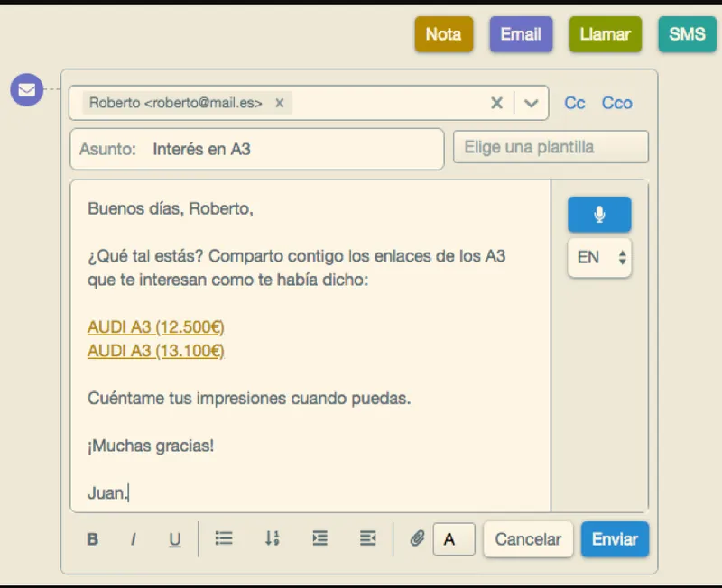This screenshot has height=588, width=722.
Task: Increase the text indent
Action: pyautogui.click(x=320, y=537)
